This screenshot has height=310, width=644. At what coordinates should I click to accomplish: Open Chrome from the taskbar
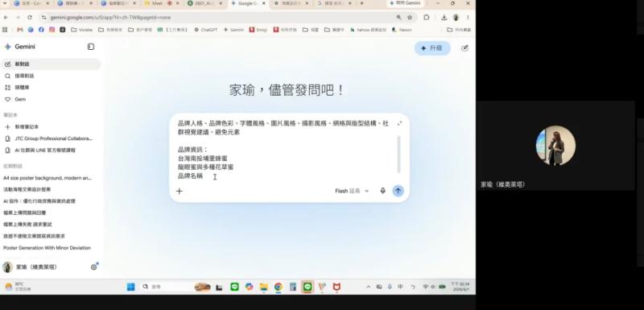click(x=279, y=287)
